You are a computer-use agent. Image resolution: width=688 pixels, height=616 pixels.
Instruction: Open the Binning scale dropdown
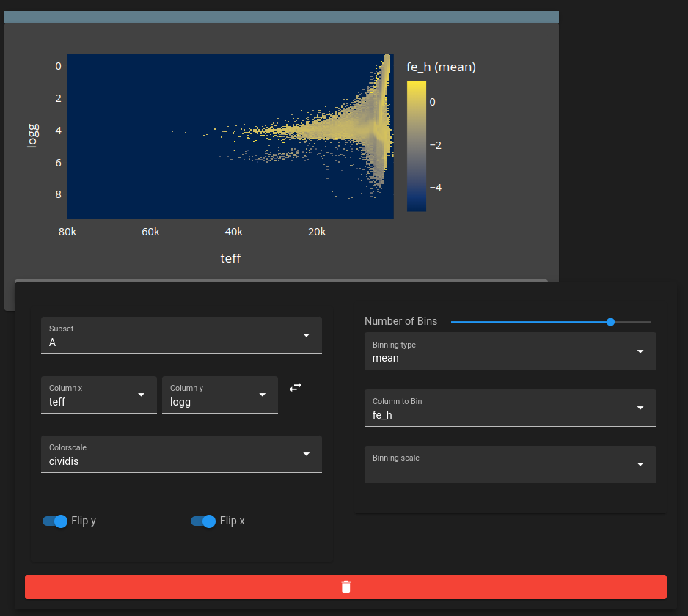(510, 464)
